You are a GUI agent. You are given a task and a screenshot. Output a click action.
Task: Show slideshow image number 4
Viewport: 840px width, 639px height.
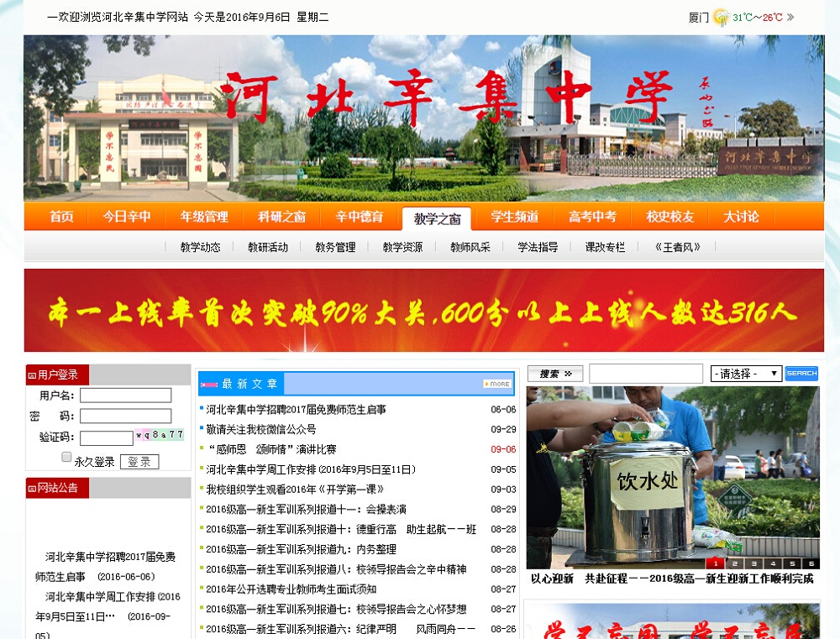773,563
